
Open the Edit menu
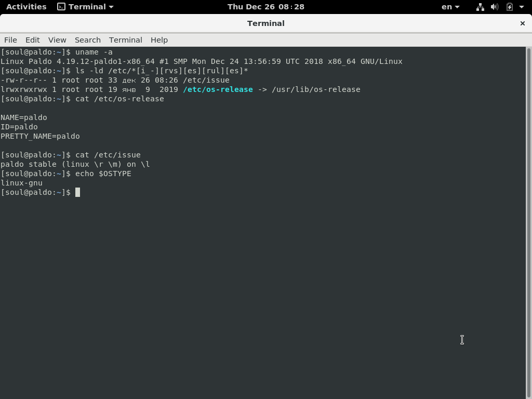[x=33, y=40]
